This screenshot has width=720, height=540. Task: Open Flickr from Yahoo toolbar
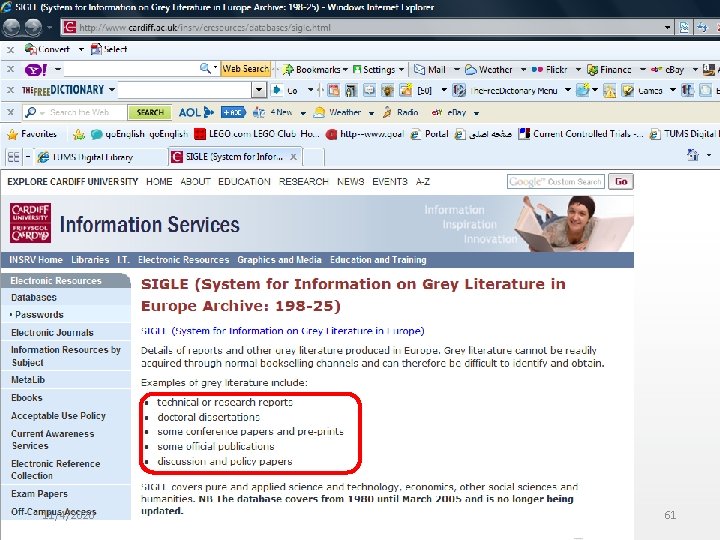click(550, 69)
